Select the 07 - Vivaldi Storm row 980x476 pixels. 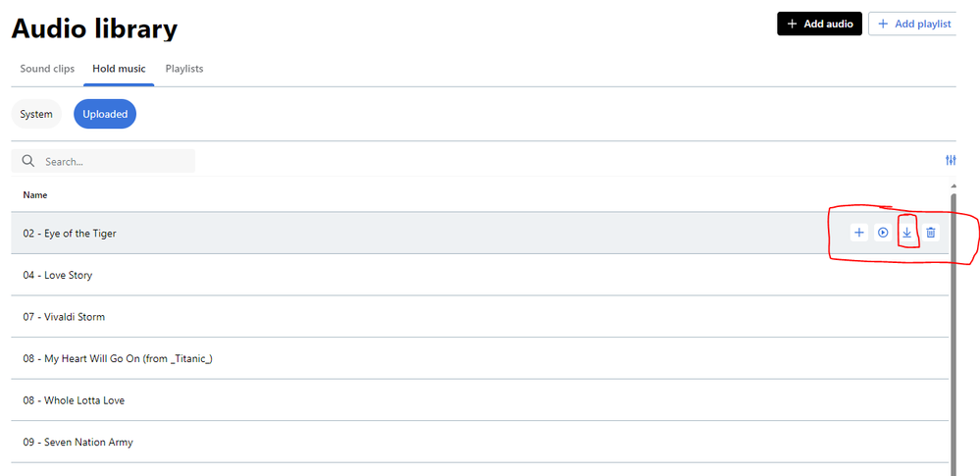[480, 316]
